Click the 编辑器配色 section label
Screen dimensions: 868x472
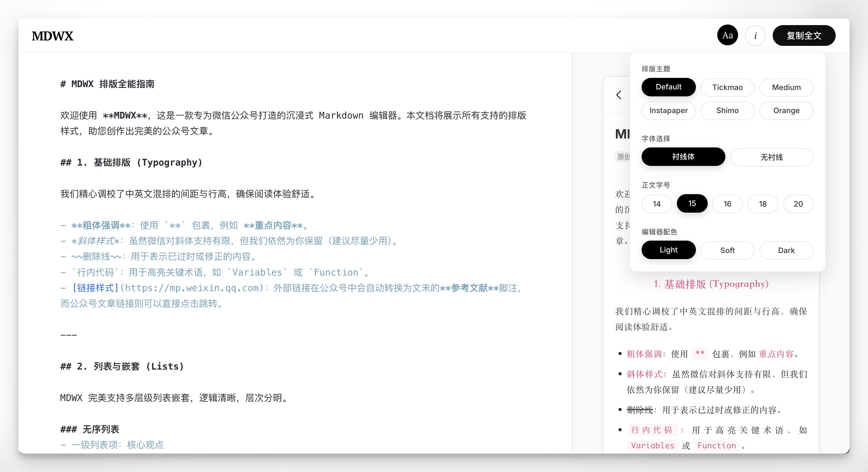pyautogui.click(x=659, y=232)
